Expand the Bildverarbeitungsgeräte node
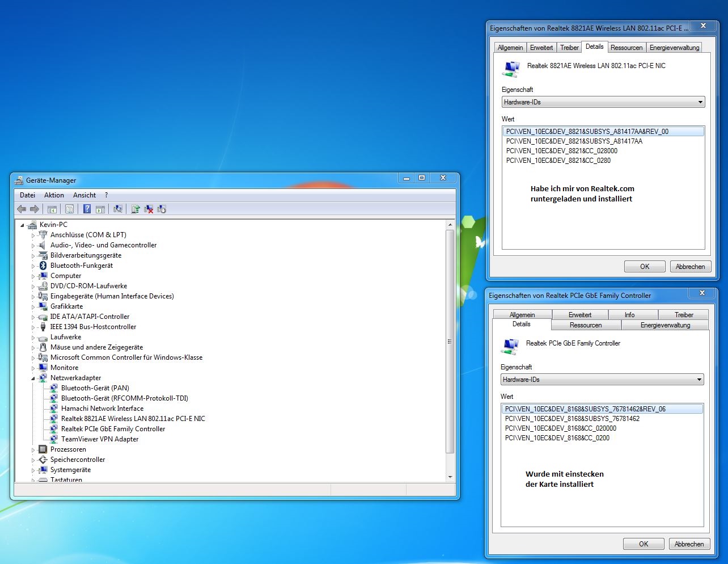This screenshot has height=564, width=728. pyautogui.click(x=33, y=256)
